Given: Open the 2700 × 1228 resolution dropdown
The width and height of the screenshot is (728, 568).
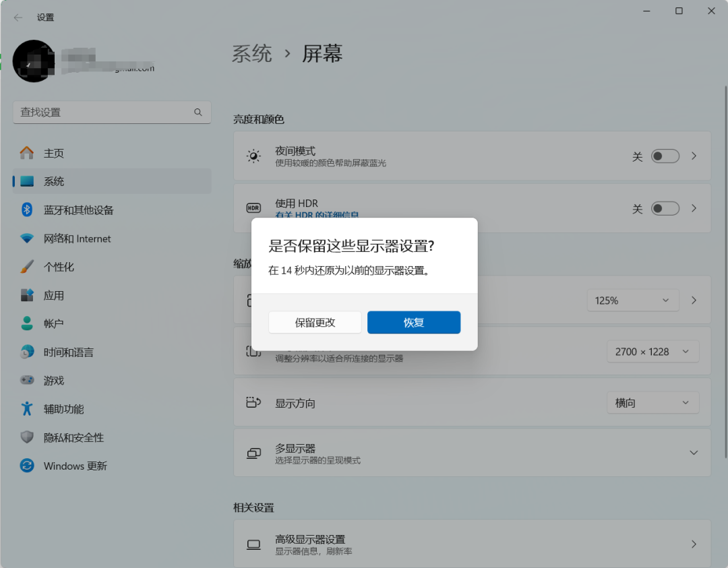Looking at the screenshot, I should click(653, 352).
